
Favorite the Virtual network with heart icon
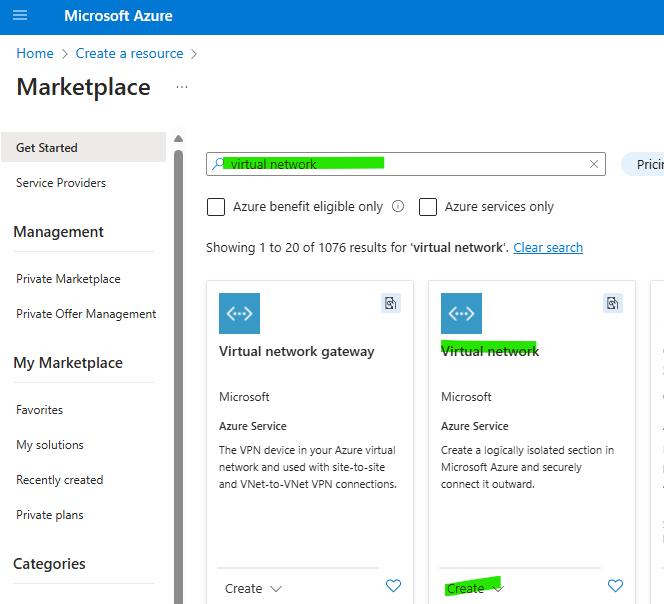(x=616, y=586)
